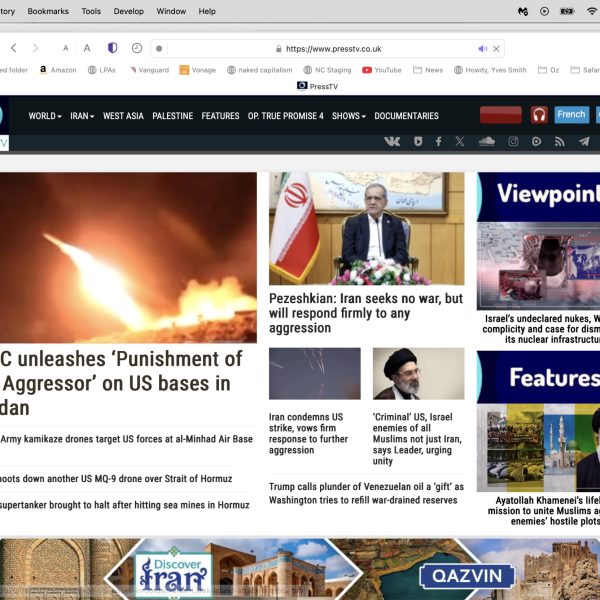The width and height of the screenshot is (600, 600).
Task: Open 'Criminal US, Israel enemies' article
Action: (417, 439)
